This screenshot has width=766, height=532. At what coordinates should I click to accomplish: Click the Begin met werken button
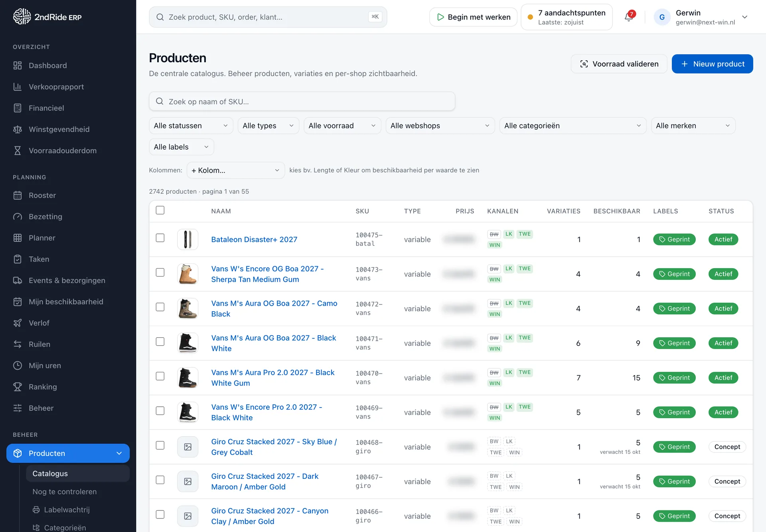tap(473, 17)
